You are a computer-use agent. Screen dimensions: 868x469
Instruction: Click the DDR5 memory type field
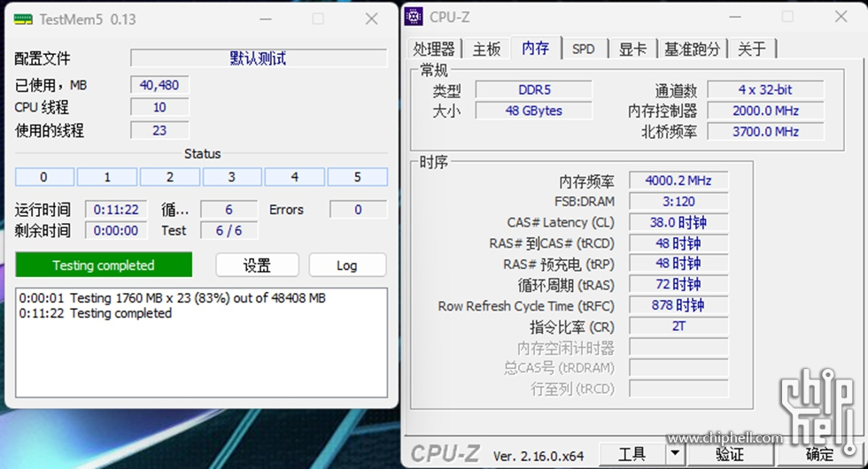533,89
